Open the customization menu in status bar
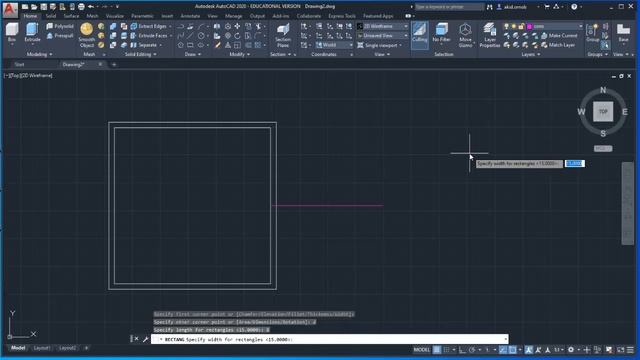 click(631, 350)
